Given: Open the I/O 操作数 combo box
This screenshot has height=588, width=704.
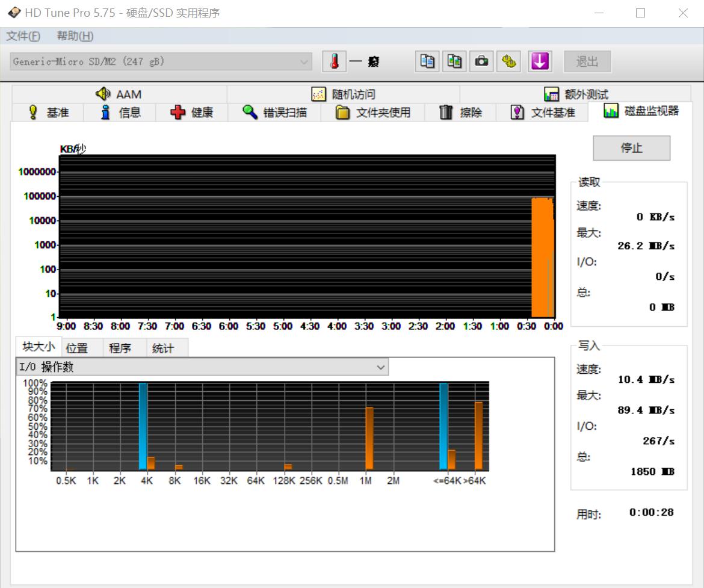Looking at the screenshot, I should coord(202,367).
